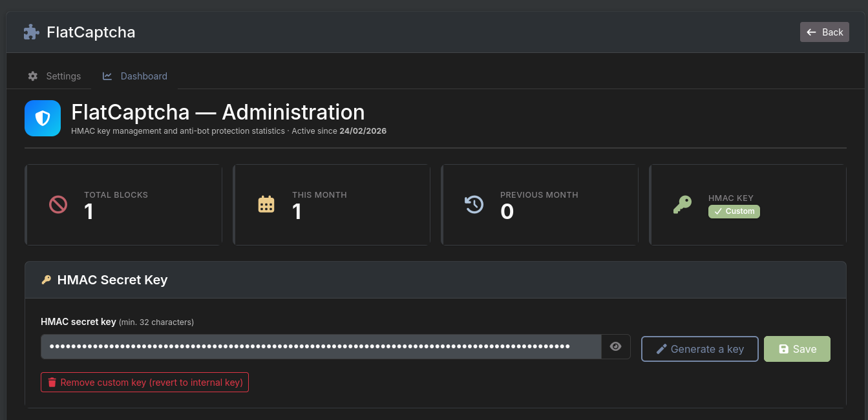Screen dimensions: 868x420
Task: Click the HMAC Secret Key panel header
Action: [x=435, y=280]
